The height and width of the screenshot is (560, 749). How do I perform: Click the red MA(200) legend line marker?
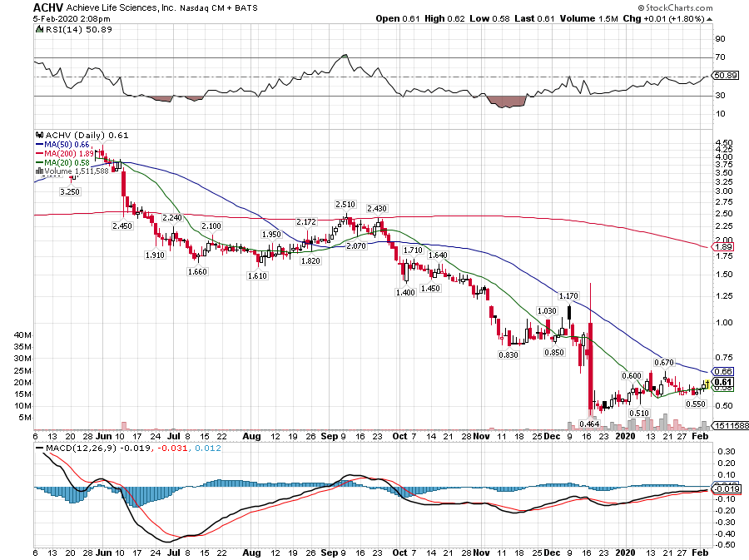(x=40, y=154)
